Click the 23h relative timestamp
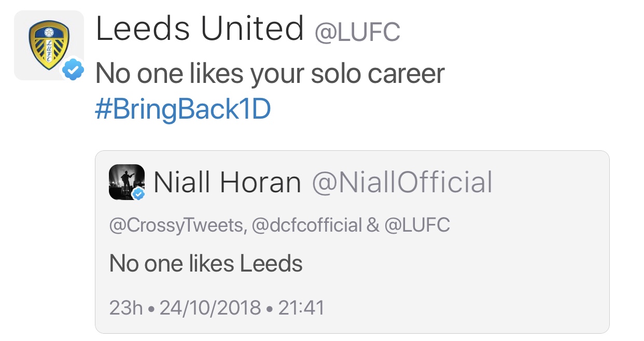The height and width of the screenshot is (341, 644). coord(125,308)
